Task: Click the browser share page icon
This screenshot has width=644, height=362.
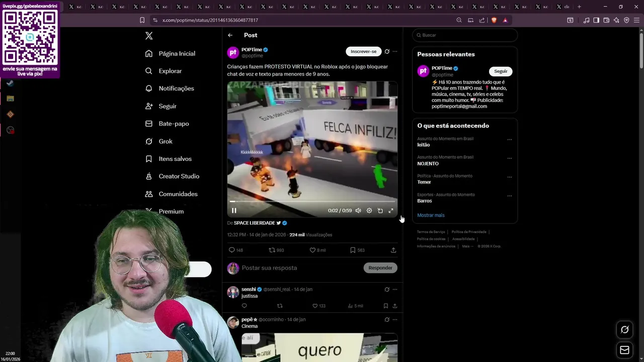Action: point(482,20)
